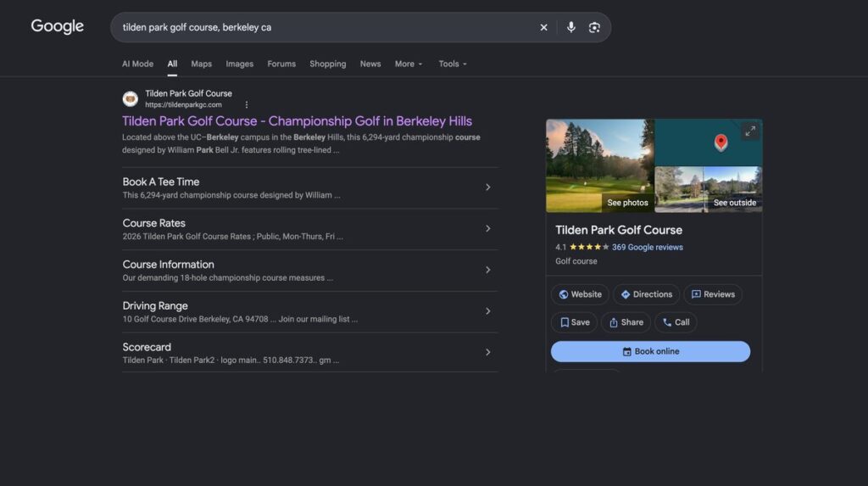This screenshot has width=868, height=486.
Task: Click the Google logo
Action: [57, 26]
